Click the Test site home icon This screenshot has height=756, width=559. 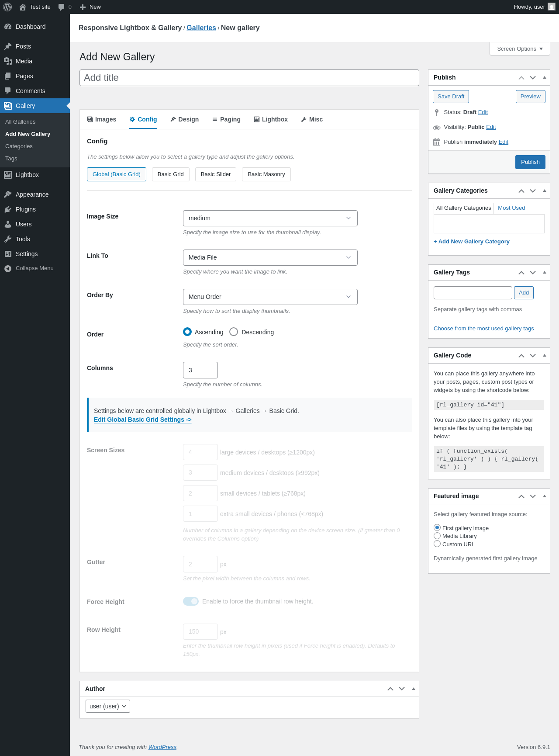(x=23, y=7)
